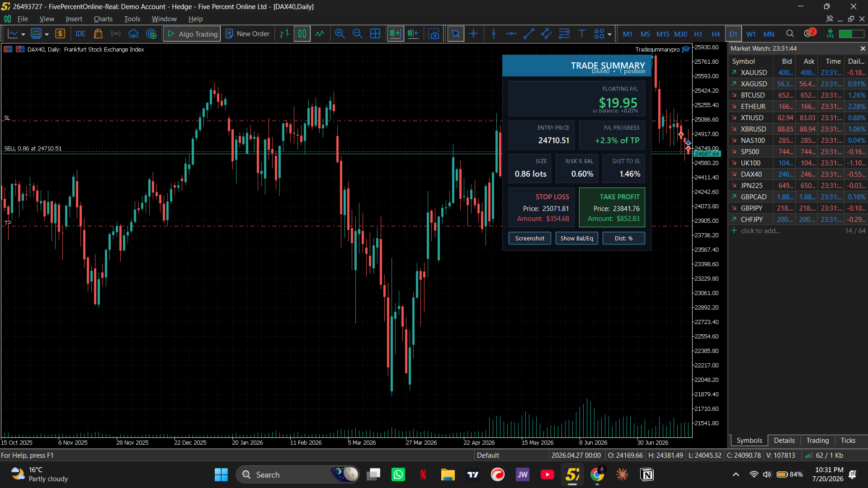Open the Tools menu
This screenshot has height=488, width=868.
click(x=132, y=19)
